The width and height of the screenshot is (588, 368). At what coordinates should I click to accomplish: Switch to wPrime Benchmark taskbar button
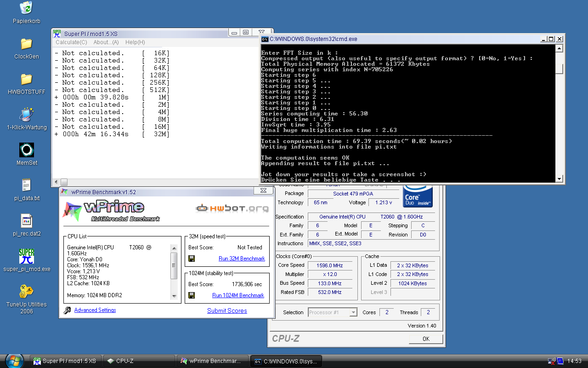(x=213, y=361)
